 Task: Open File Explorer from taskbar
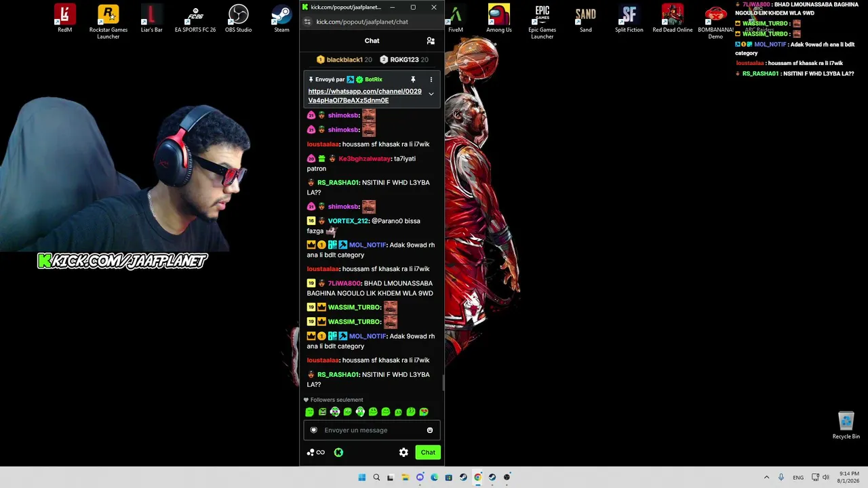[x=405, y=477]
